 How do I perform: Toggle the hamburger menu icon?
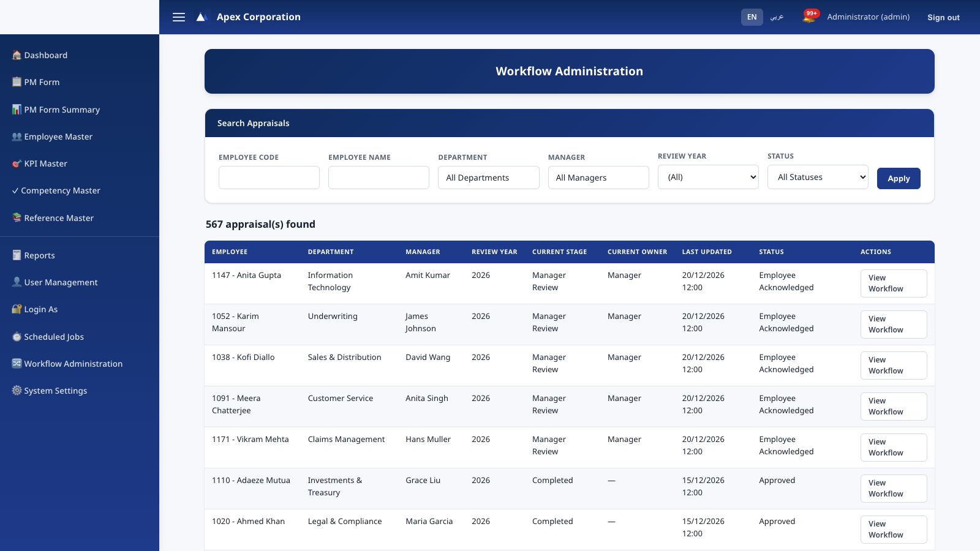[179, 17]
